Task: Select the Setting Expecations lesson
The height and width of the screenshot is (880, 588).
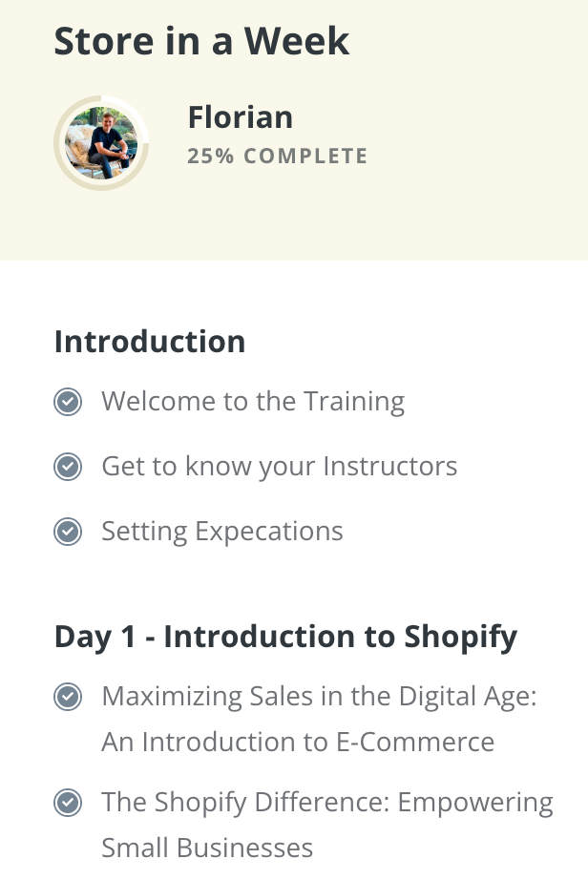Action: point(221,532)
